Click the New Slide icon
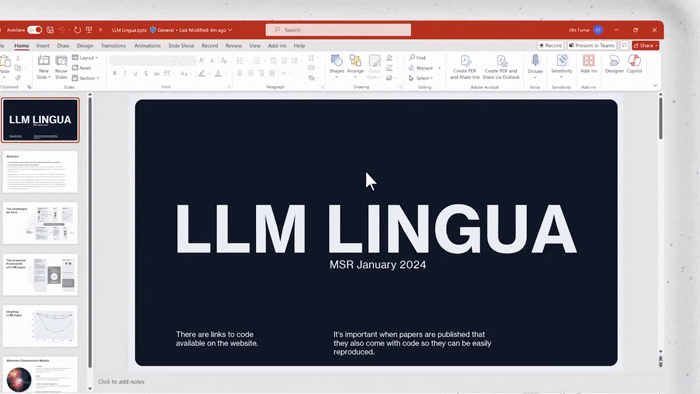This screenshot has height=394, width=700. click(x=43, y=61)
